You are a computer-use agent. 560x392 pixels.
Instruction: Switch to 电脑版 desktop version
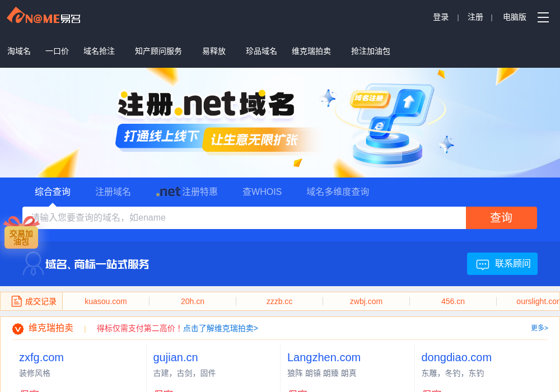tap(514, 17)
